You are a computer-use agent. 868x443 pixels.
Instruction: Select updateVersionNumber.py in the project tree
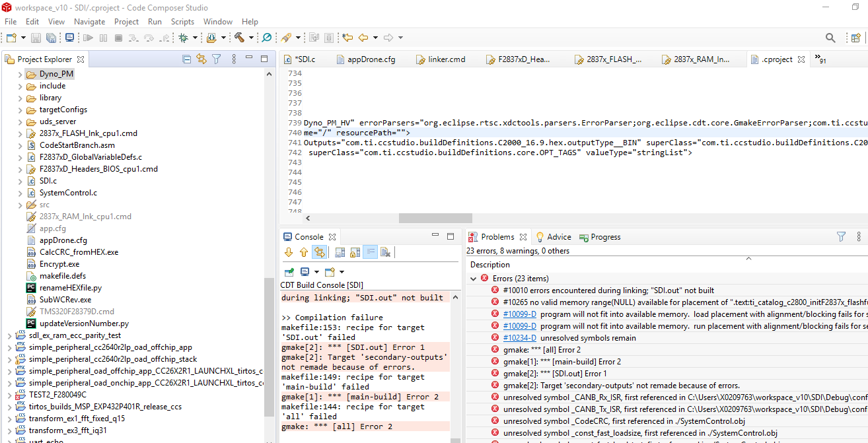pyautogui.click(x=83, y=324)
